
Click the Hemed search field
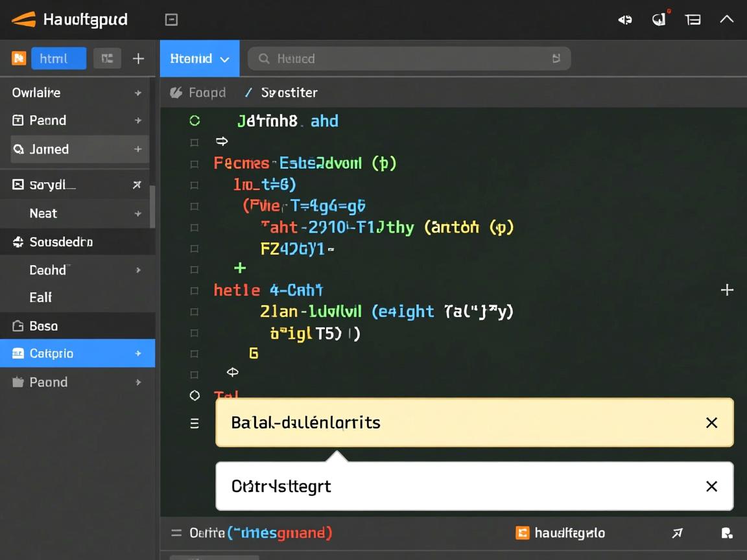(x=409, y=58)
